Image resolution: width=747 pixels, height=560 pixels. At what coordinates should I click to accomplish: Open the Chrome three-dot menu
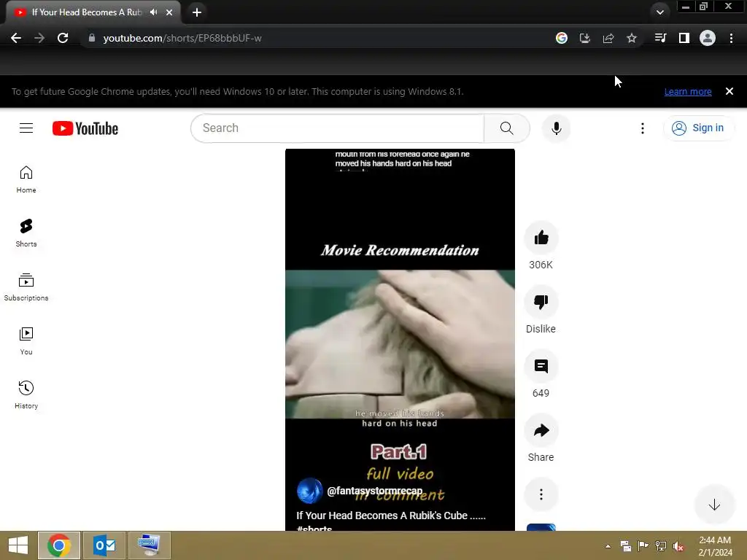click(x=731, y=38)
